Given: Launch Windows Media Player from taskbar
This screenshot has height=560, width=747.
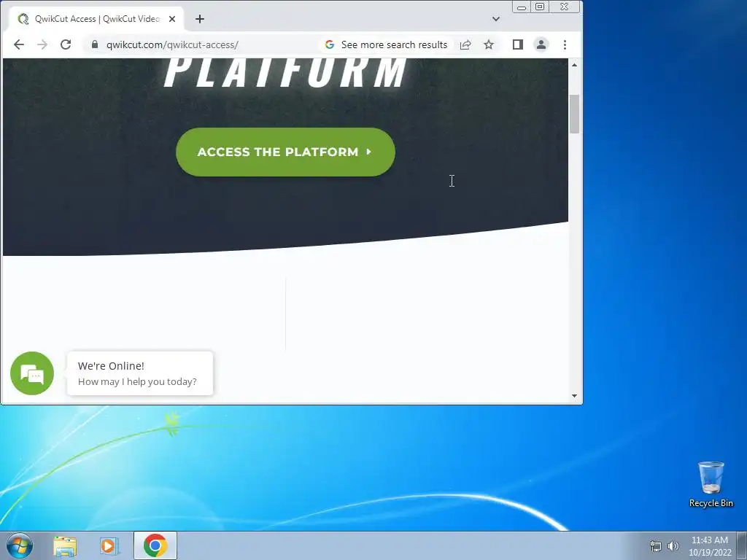Looking at the screenshot, I should point(109,546).
